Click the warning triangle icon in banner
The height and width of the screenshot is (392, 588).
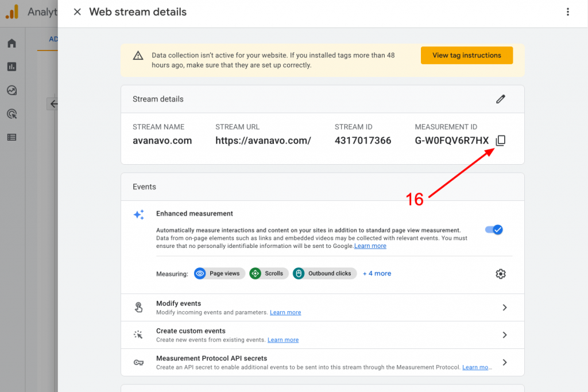pos(138,56)
